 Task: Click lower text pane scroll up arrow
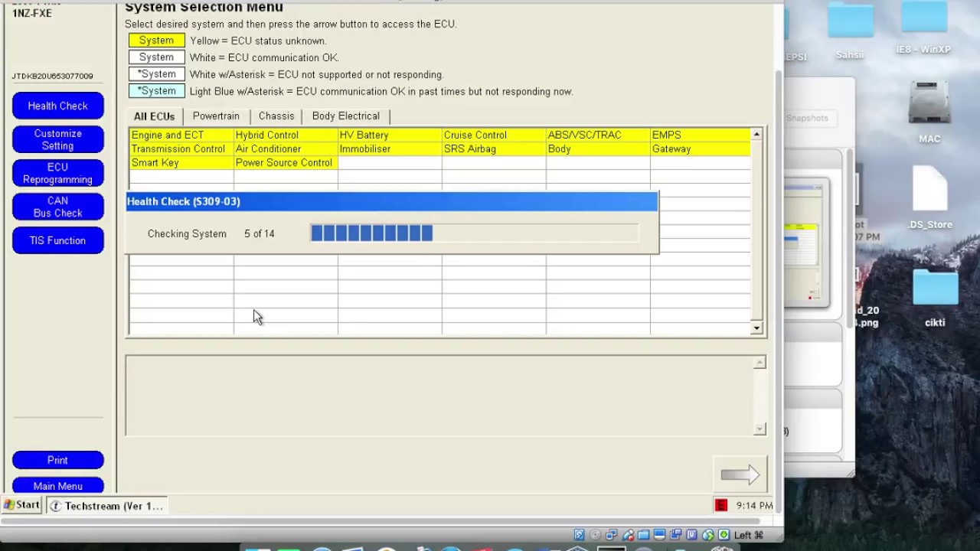coord(759,363)
